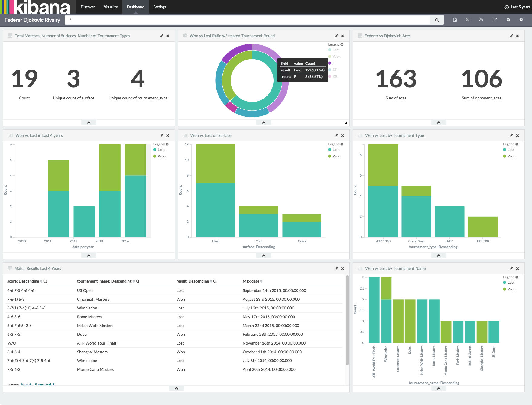Open the Discover tab
The image size is (532, 405).
[88, 7]
